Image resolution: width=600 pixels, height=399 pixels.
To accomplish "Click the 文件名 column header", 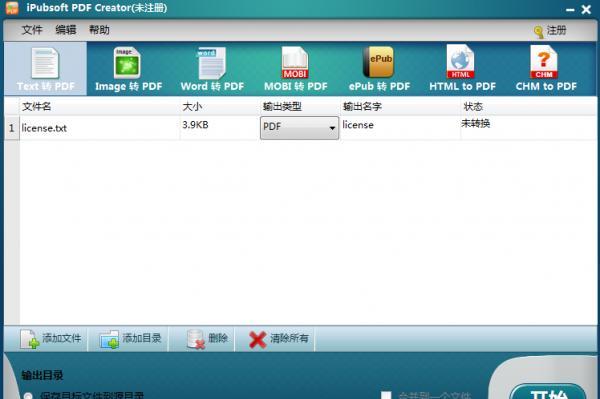I will coord(99,106).
